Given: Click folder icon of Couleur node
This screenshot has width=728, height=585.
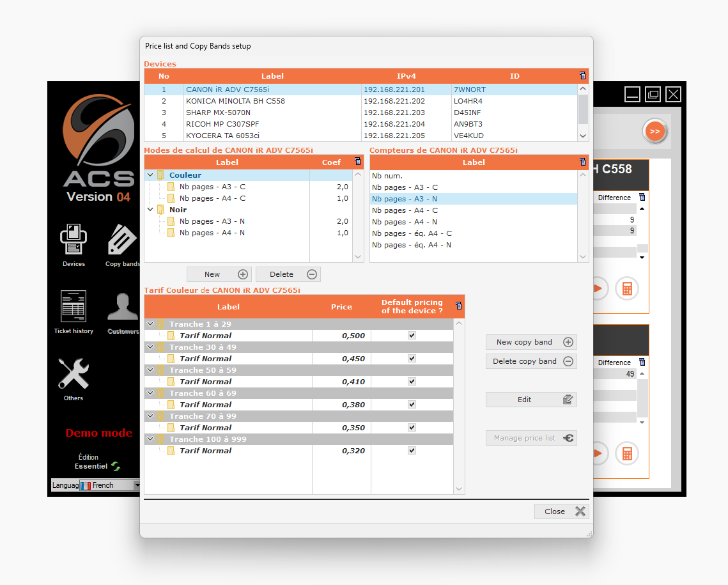Looking at the screenshot, I should (160, 175).
